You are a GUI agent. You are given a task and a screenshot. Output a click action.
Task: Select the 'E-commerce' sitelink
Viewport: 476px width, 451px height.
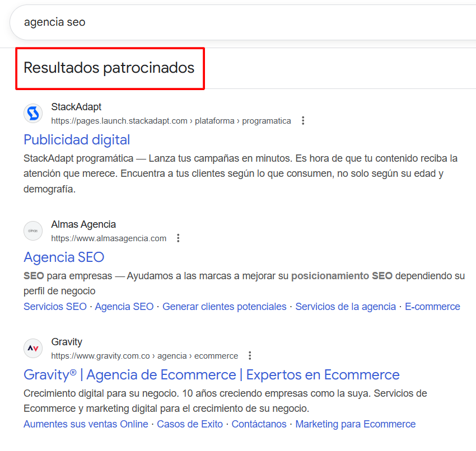pos(432,307)
